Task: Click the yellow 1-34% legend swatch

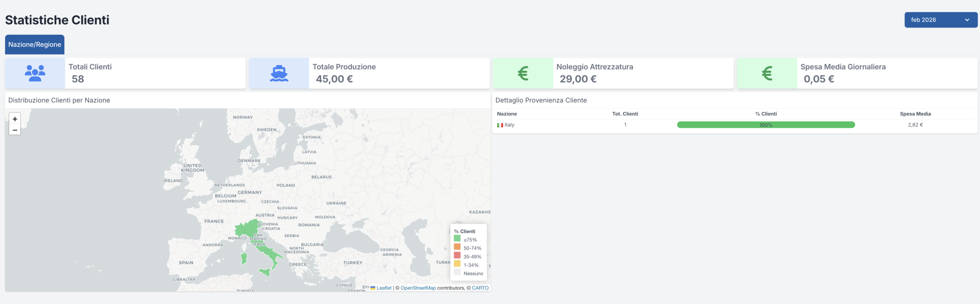Action: pos(457,264)
